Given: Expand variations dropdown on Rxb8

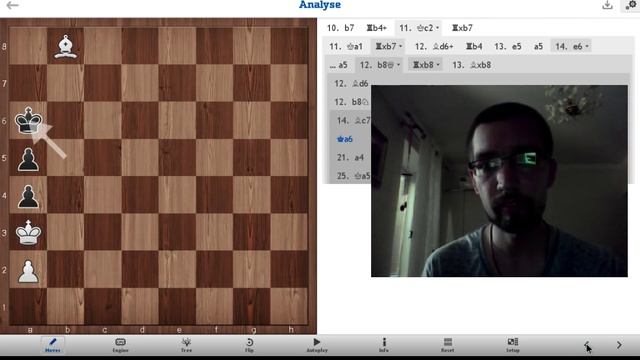Looking at the screenshot, I should click(x=438, y=65).
